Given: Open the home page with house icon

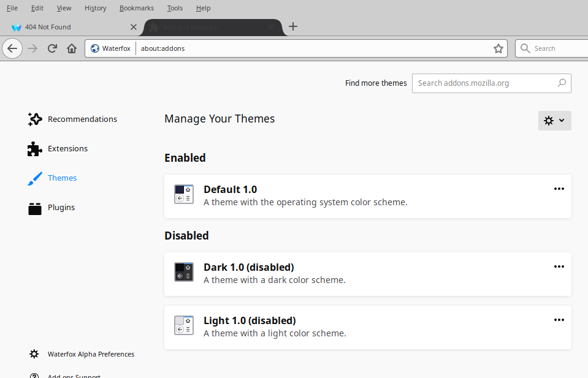Looking at the screenshot, I should tap(72, 48).
